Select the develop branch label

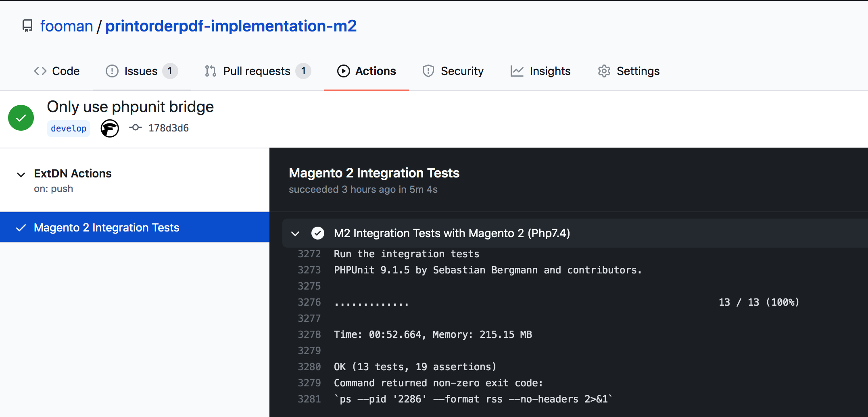[x=68, y=128]
